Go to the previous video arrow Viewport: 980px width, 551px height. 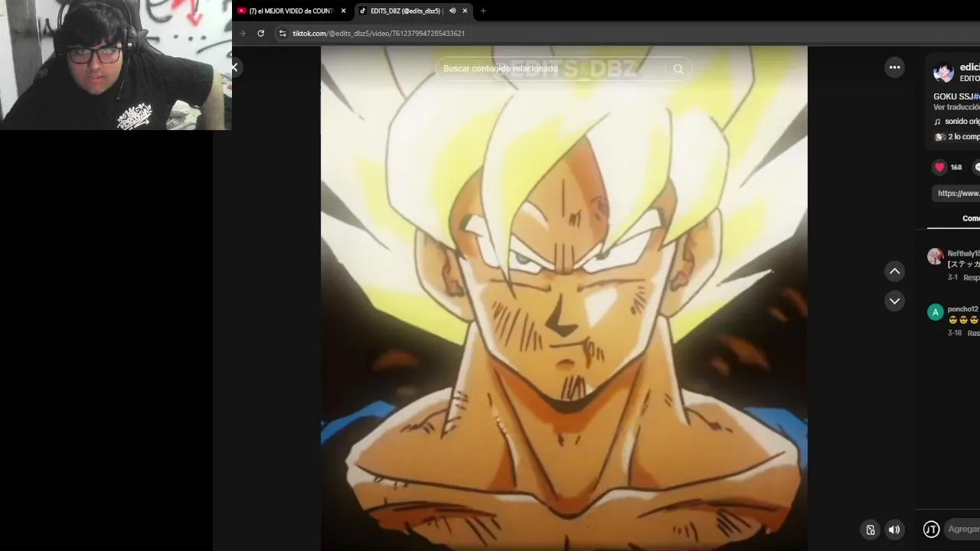coord(894,271)
